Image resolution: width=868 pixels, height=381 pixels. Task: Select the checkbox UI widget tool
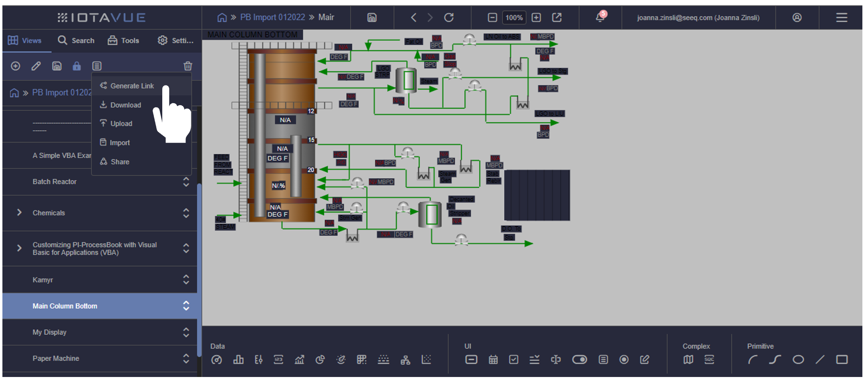click(x=513, y=360)
